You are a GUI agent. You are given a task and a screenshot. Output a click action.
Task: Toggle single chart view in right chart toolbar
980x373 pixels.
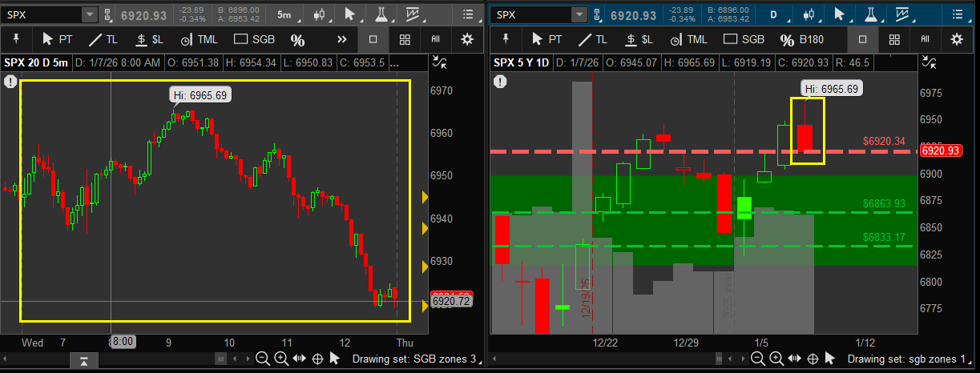pyautogui.click(x=862, y=39)
